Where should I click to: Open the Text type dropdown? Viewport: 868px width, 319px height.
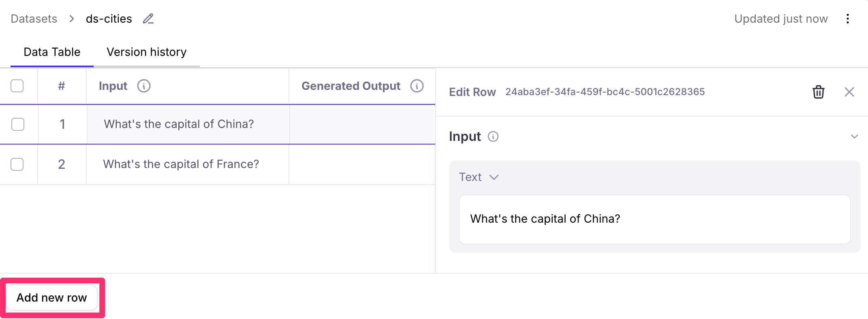pyautogui.click(x=479, y=177)
